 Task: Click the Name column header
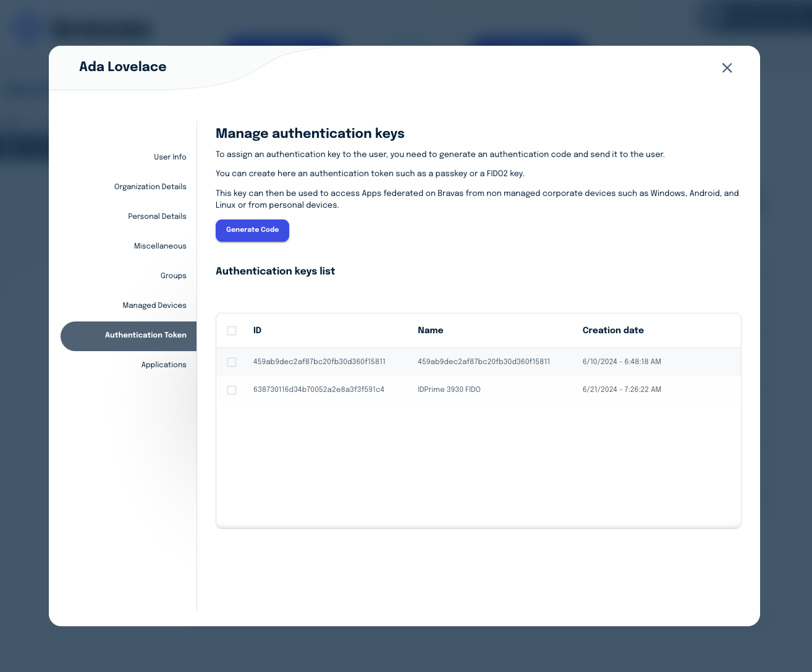click(x=430, y=330)
